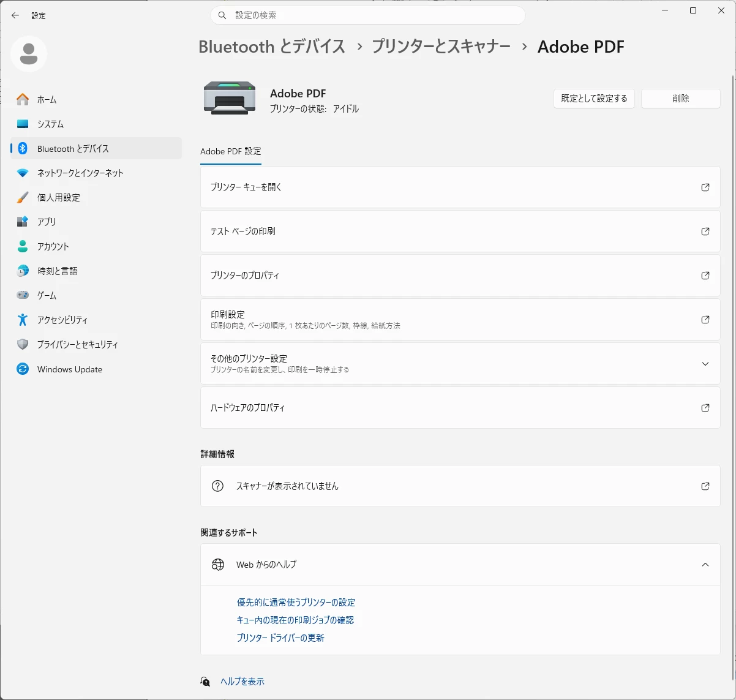Click the ホーム house icon

pyautogui.click(x=23, y=99)
